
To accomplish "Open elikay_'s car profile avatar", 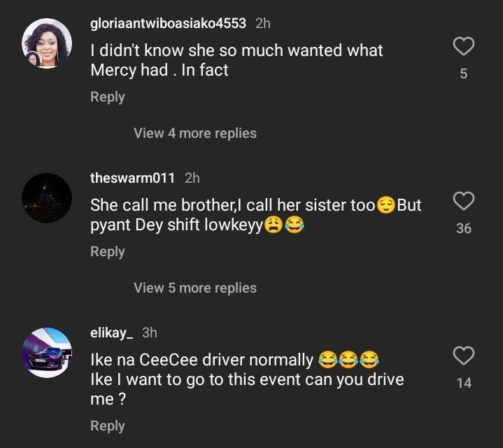I will click(x=48, y=352).
